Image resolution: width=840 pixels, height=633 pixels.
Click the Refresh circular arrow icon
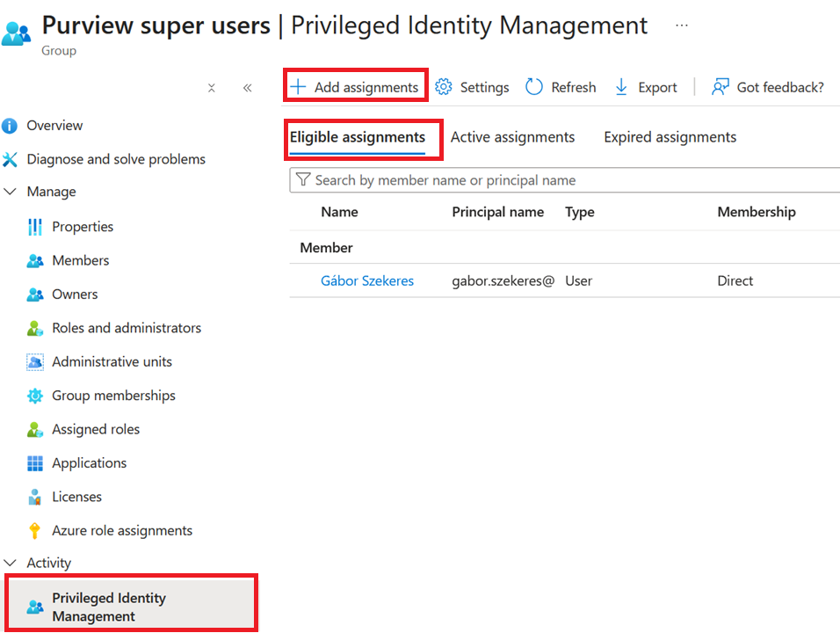533,87
